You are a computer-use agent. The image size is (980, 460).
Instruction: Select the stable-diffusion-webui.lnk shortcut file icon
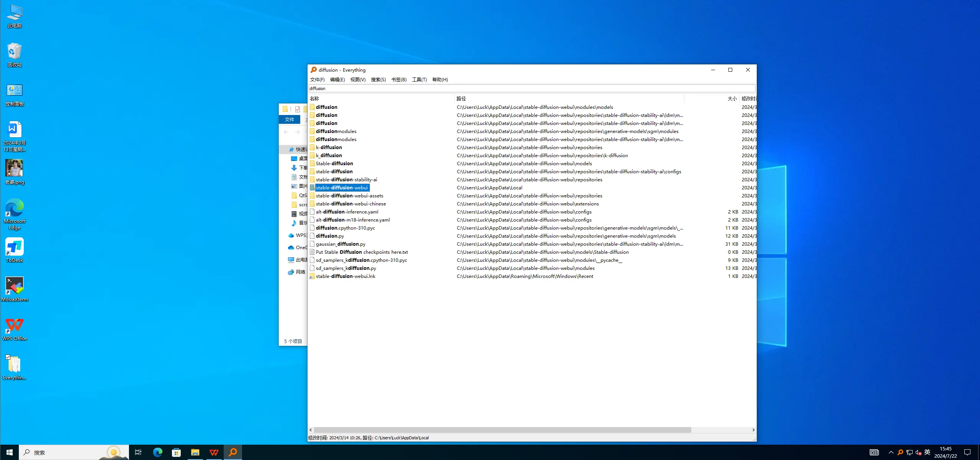(x=312, y=276)
